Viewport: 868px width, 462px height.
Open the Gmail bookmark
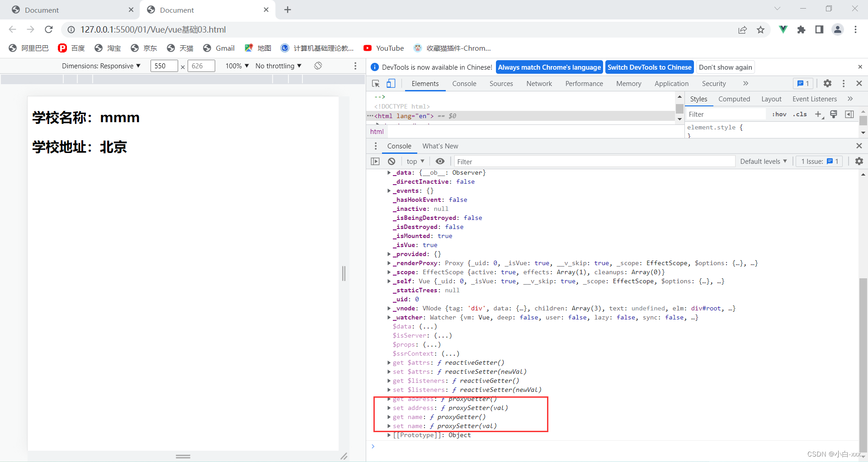pyautogui.click(x=219, y=48)
